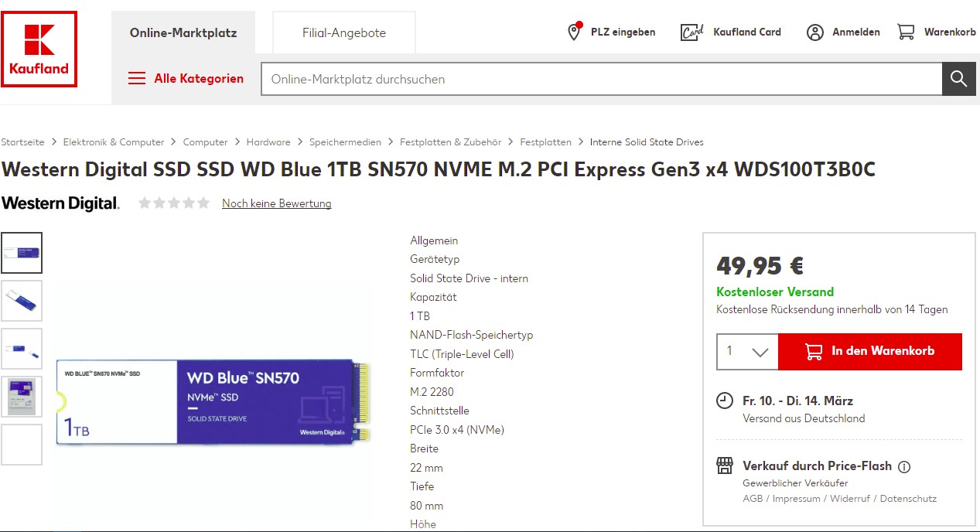
Task: Click the In den Warenkorb button
Action: [x=870, y=351]
